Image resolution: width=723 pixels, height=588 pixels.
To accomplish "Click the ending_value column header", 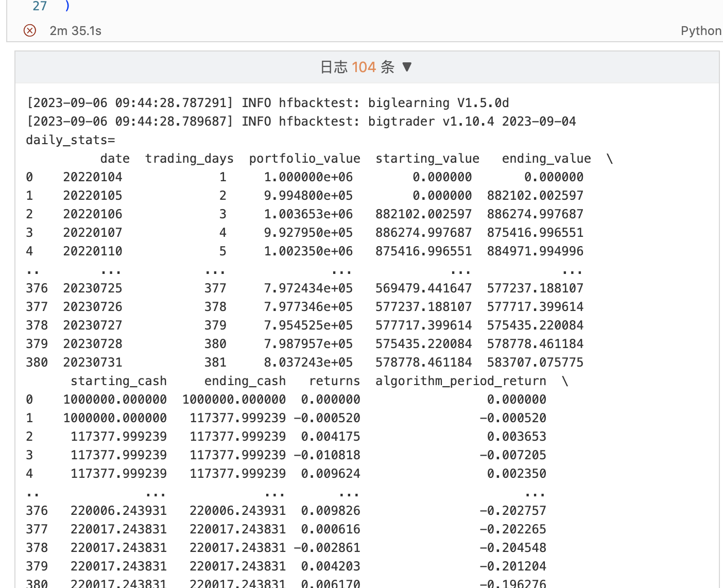I will [546, 159].
